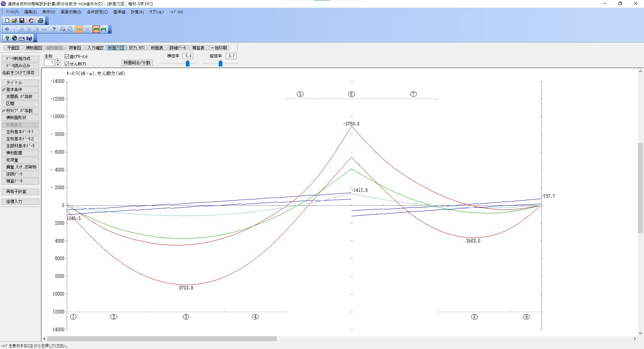Click the greyed wireframe mesh icon

(87, 29)
